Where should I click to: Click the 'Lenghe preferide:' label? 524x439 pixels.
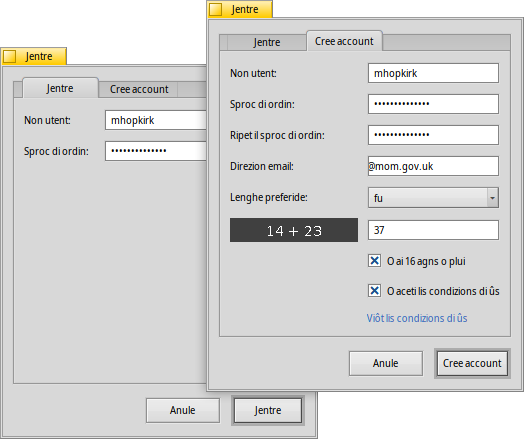tap(269, 197)
